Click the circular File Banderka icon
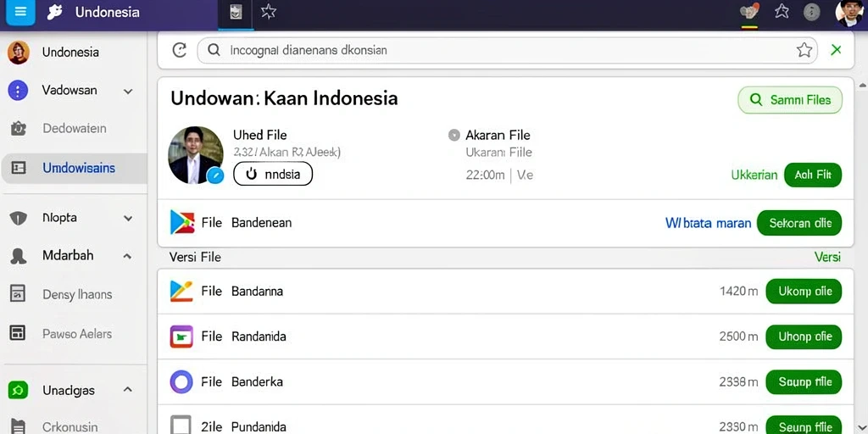Image resolution: width=868 pixels, height=434 pixels. (181, 382)
